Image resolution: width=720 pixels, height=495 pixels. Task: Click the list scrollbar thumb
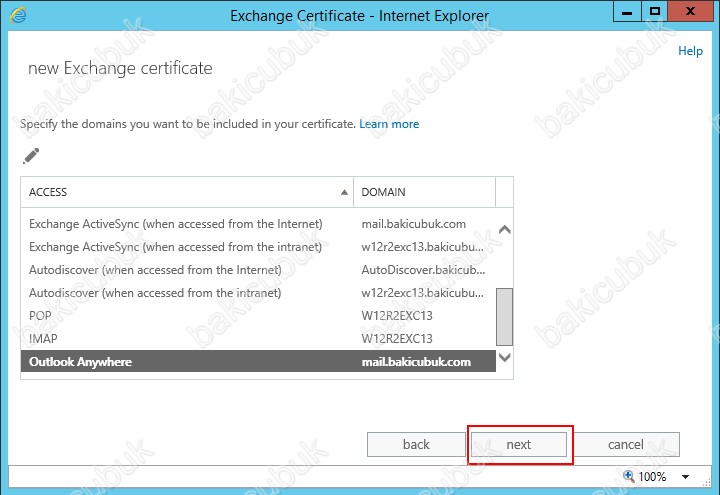(505, 316)
